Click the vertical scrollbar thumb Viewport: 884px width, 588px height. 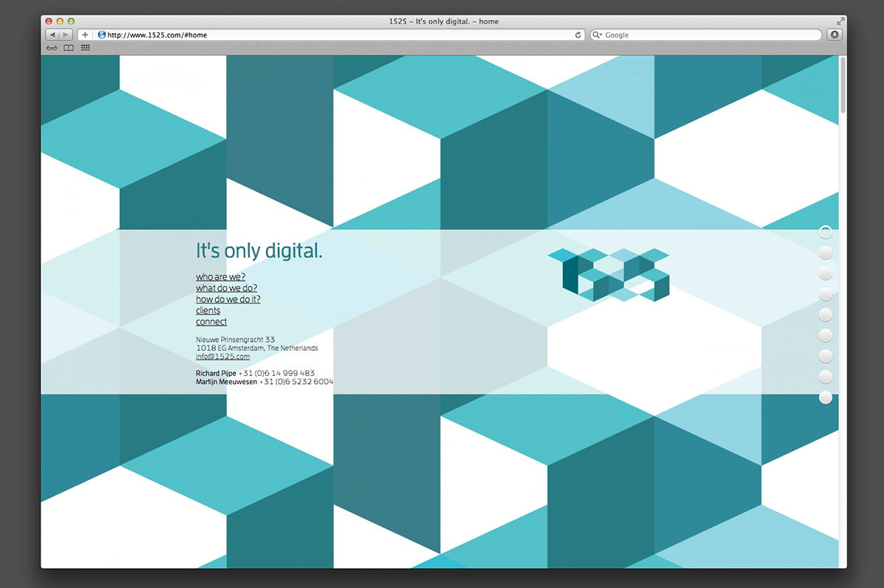click(843, 85)
